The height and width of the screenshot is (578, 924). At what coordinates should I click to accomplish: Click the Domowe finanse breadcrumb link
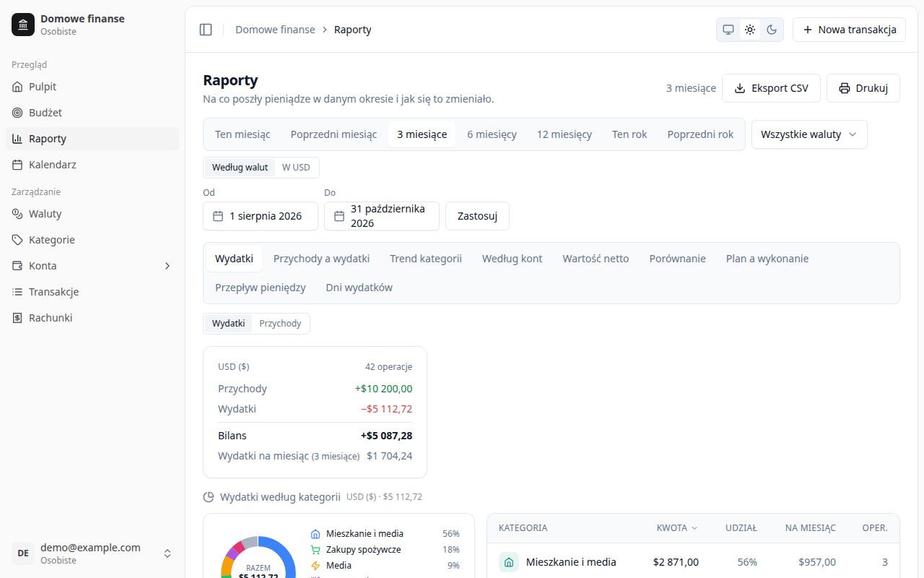pos(275,30)
